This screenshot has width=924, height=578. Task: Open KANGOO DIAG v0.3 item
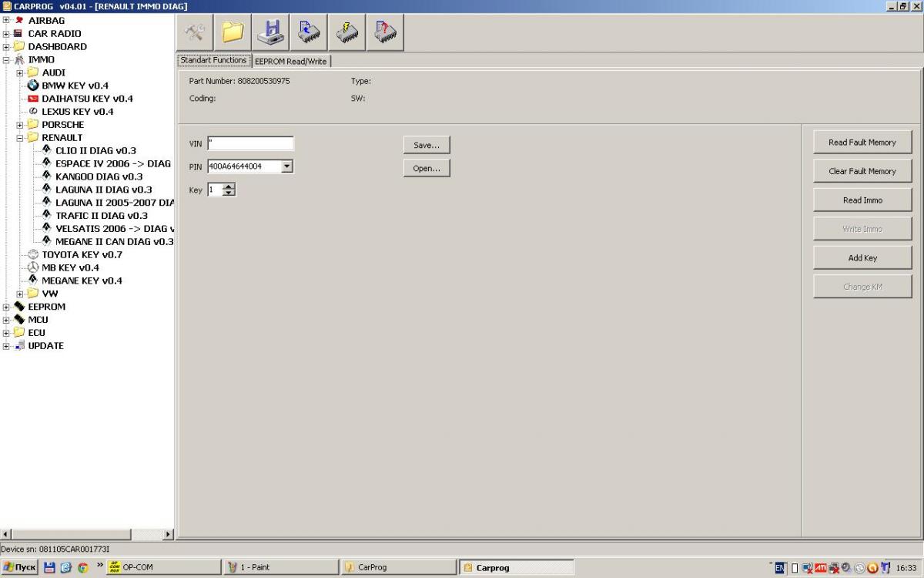(x=99, y=176)
